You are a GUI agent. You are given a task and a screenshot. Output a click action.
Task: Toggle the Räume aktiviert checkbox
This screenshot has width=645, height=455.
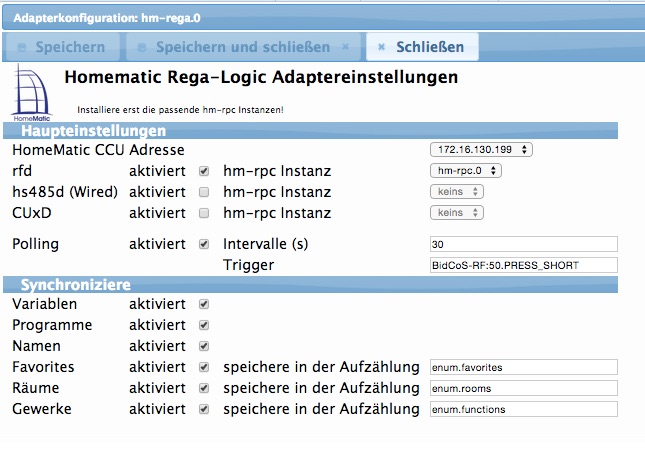[204, 388]
